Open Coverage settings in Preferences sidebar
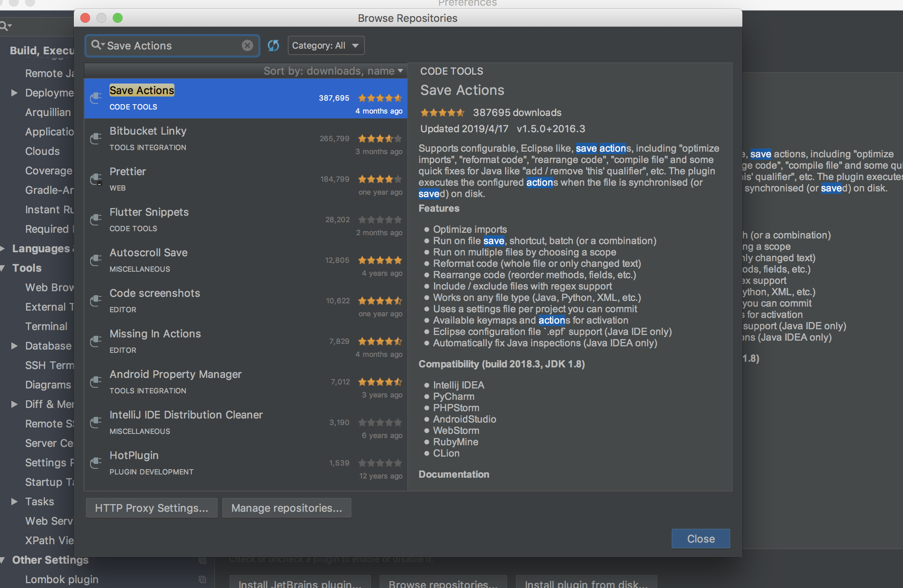This screenshot has width=903, height=588. coord(49,170)
